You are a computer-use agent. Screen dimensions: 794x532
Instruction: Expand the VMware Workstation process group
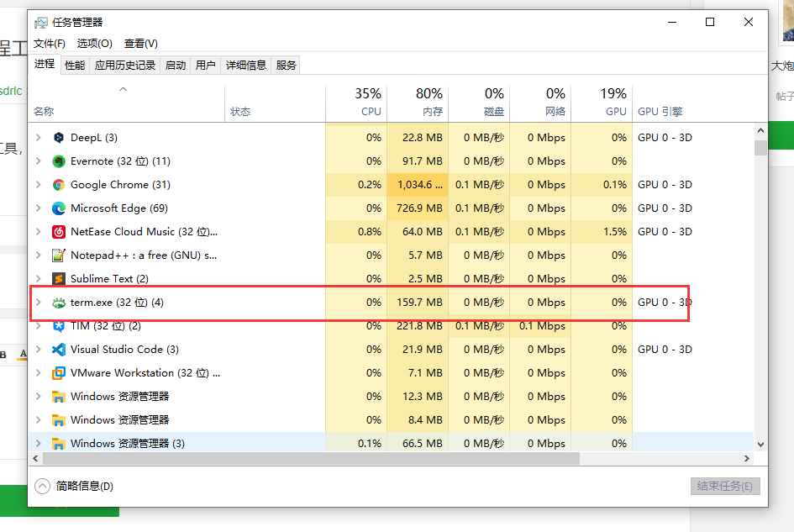click(39, 373)
